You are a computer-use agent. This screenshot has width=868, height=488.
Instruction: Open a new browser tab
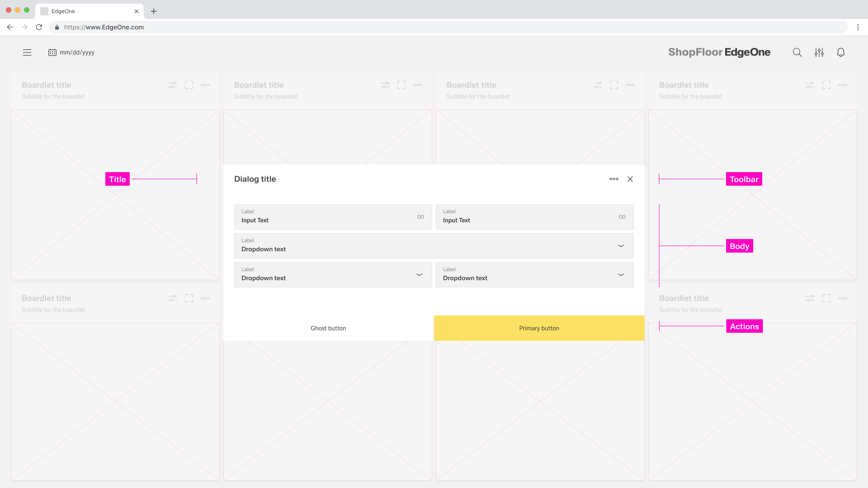(154, 11)
